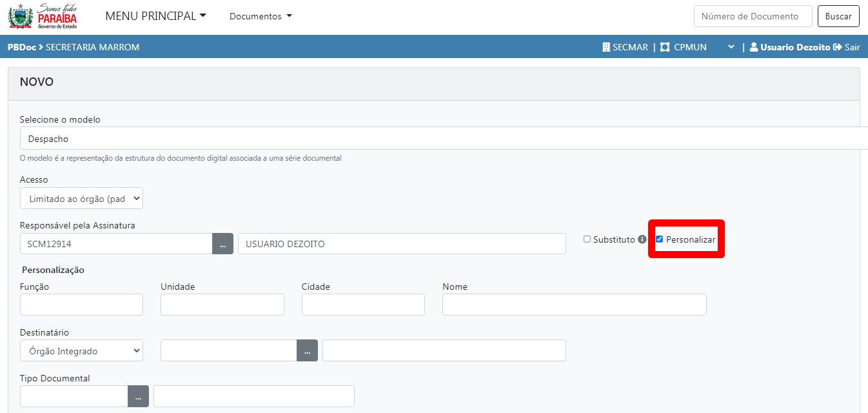Open the MENU PRINCIPAL menu

click(155, 16)
